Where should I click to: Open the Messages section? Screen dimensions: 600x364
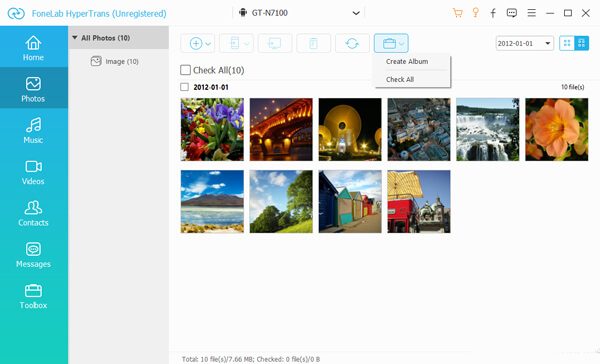coord(34,254)
